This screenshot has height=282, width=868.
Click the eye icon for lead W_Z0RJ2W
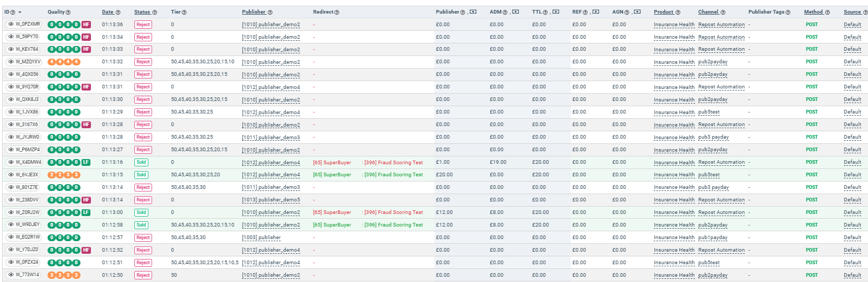pyautogui.click(x=11, y=212)
